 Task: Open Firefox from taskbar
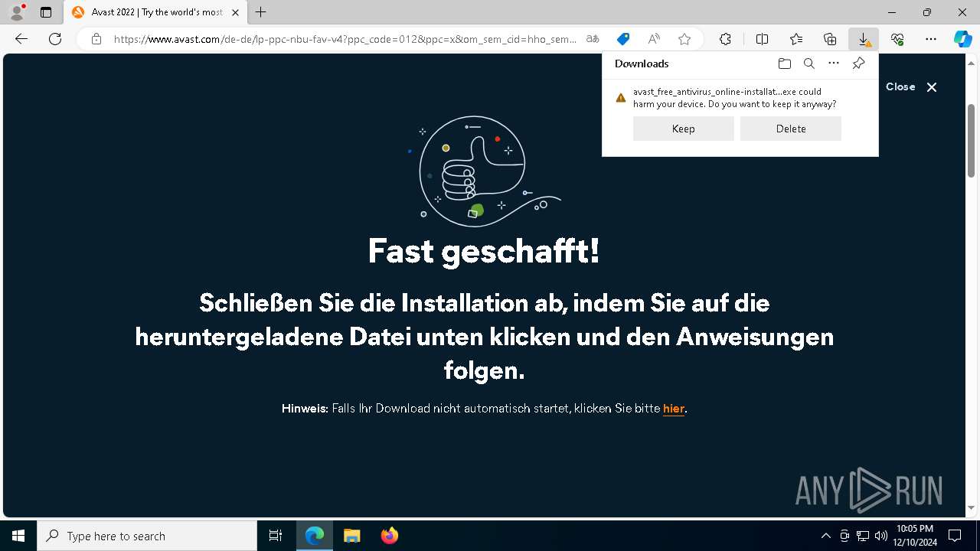pyautogui.click(x=389, y=536)
